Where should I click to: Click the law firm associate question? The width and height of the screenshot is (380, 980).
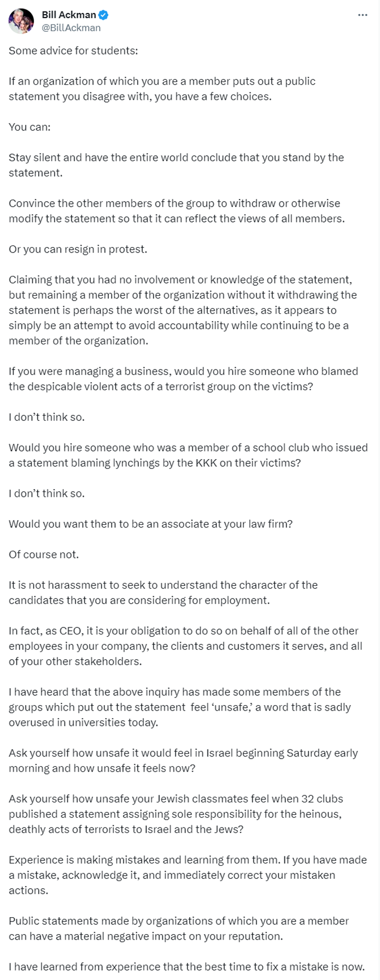click(x=150, y=524)
